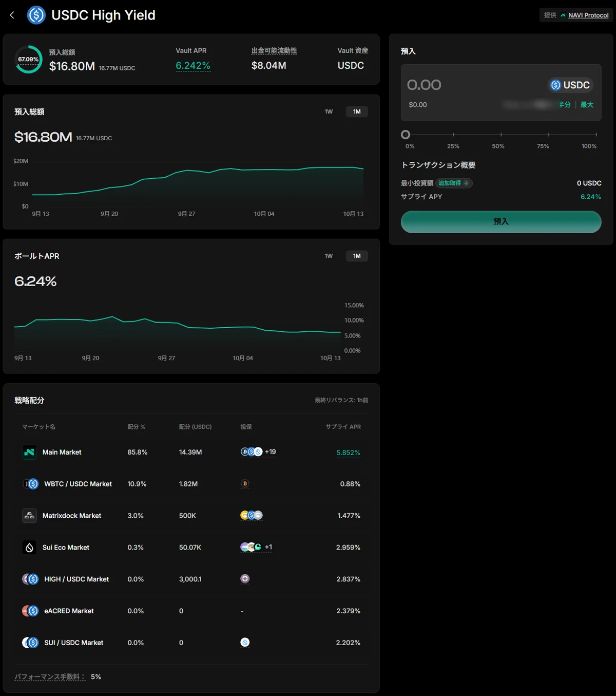Click the deposit total line chart area
Image resolution: width=616 pixels, height=696 pixels.
tap(198, 185)
